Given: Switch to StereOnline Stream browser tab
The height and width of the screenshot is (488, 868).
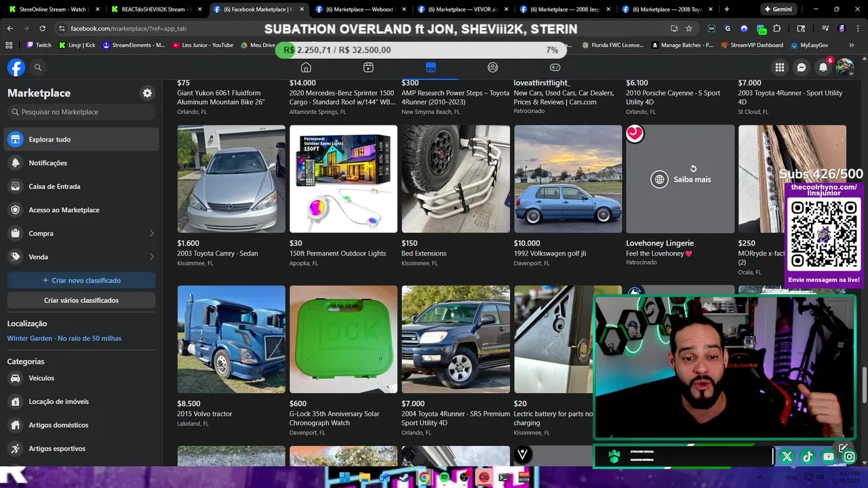Looking at the screenshot, I should (x=53, y=9).
